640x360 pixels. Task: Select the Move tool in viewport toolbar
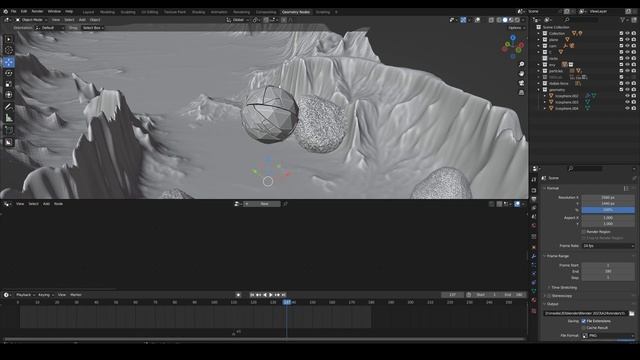(9, 62)
